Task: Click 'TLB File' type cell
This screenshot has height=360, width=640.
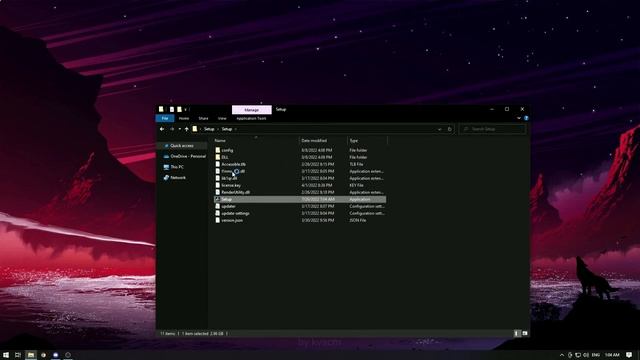Action: coord(356,164)
